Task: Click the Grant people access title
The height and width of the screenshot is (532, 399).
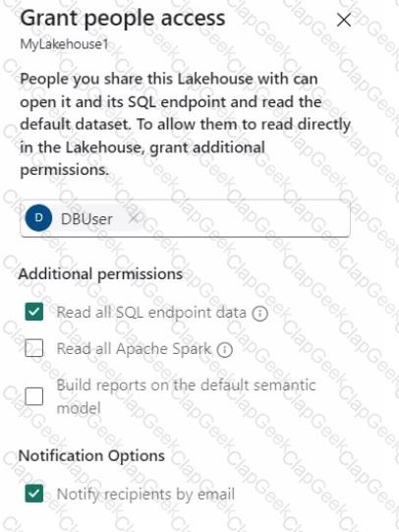Action: click(x=123, y=18)
